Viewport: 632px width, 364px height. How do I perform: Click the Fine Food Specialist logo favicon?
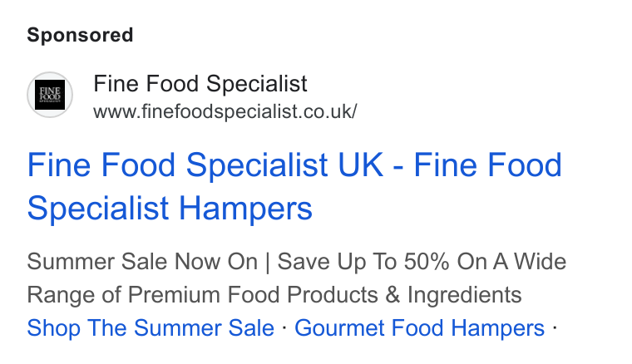coord(50,95)
